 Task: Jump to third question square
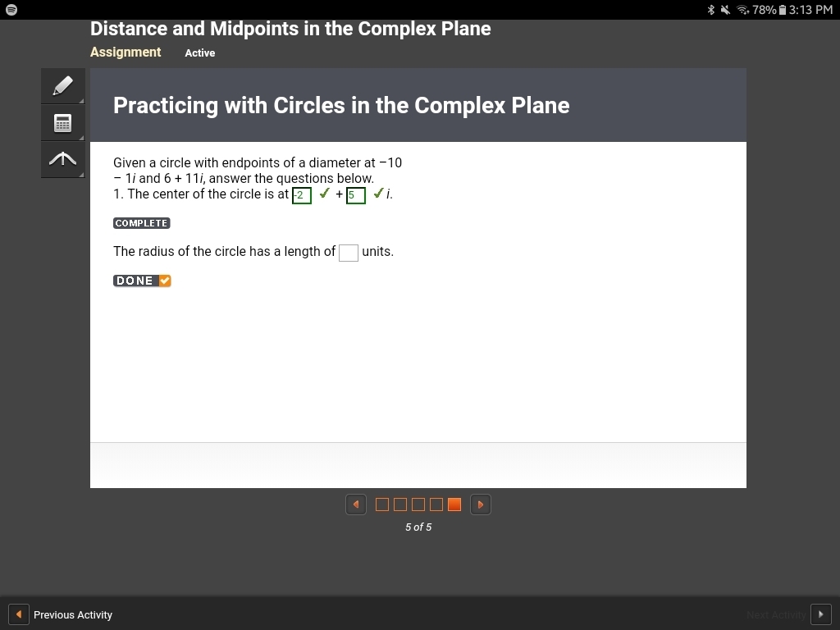click(418, 504)
